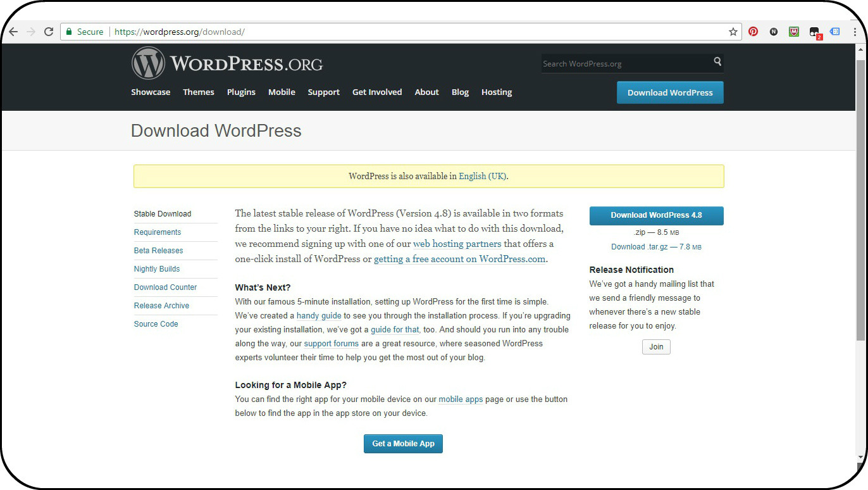This screenshot has width=868, height=490.
Task: Open the guide for that link
Action: click(x=395, y=329)
